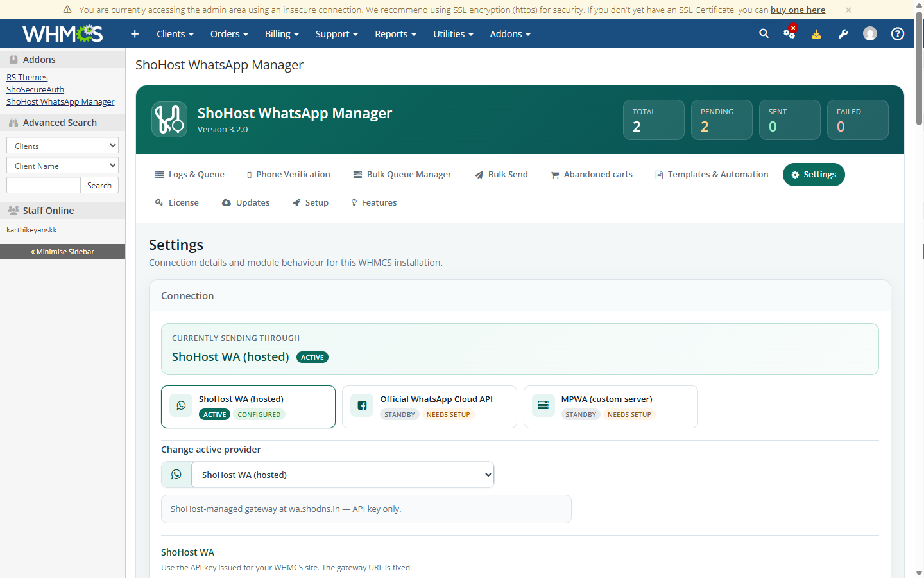Expand the Billing menu
This screenshot has height=578, width=924.
[282, 34]
